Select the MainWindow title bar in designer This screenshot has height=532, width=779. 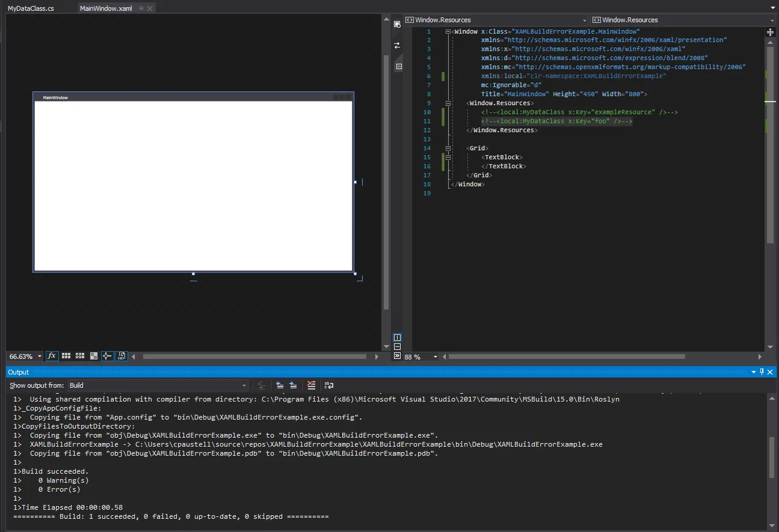coord(193,97)
